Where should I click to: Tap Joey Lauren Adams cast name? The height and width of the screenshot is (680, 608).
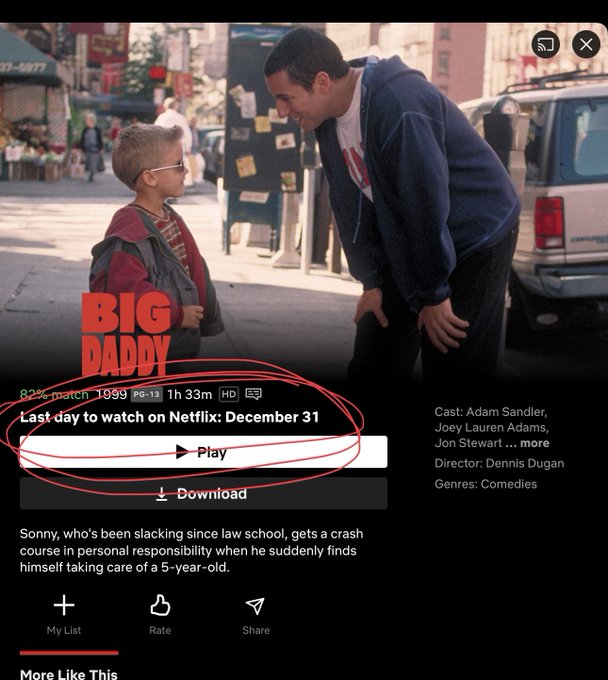(x=491, y=427)
